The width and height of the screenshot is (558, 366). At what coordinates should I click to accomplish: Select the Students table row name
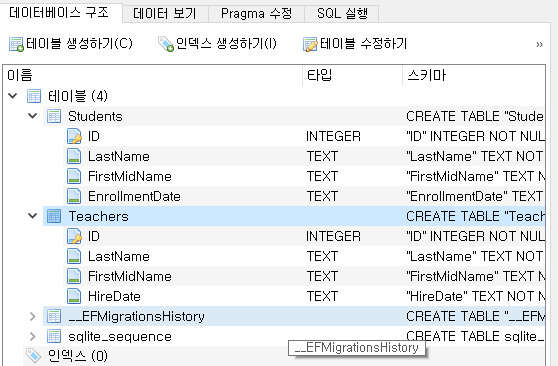(x=95, y=116)
